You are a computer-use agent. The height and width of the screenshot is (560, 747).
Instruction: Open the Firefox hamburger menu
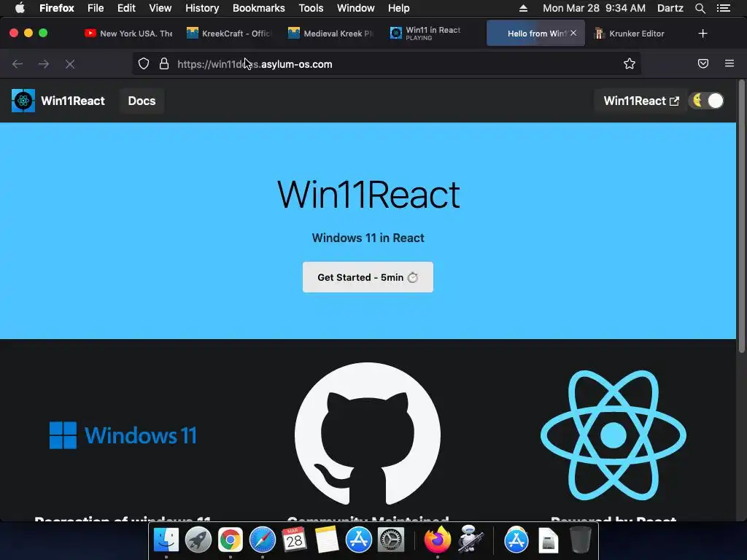click(729, 63)
